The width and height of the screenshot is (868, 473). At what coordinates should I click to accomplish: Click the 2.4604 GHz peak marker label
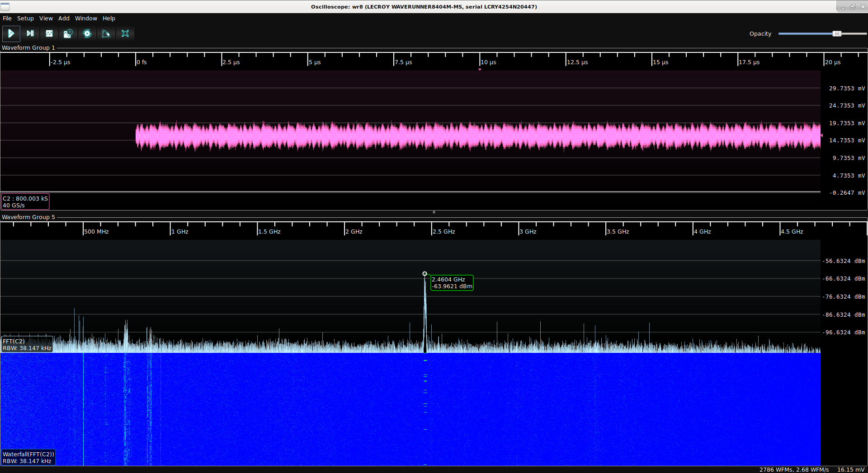point(452,283)
